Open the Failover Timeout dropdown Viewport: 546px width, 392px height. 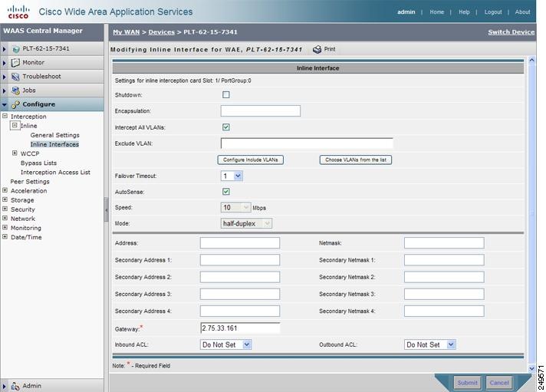(232, 176)
